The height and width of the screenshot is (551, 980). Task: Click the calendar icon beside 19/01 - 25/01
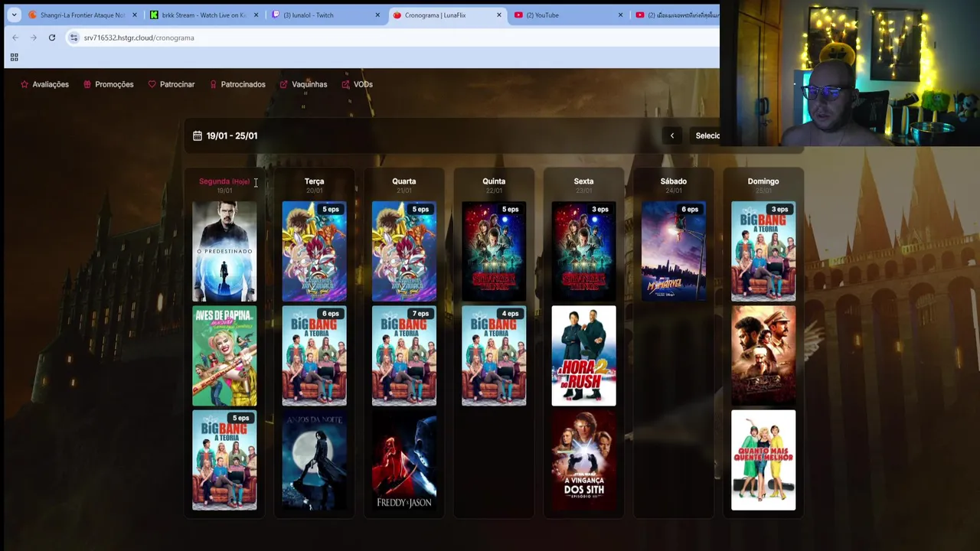tap(198, 135)
